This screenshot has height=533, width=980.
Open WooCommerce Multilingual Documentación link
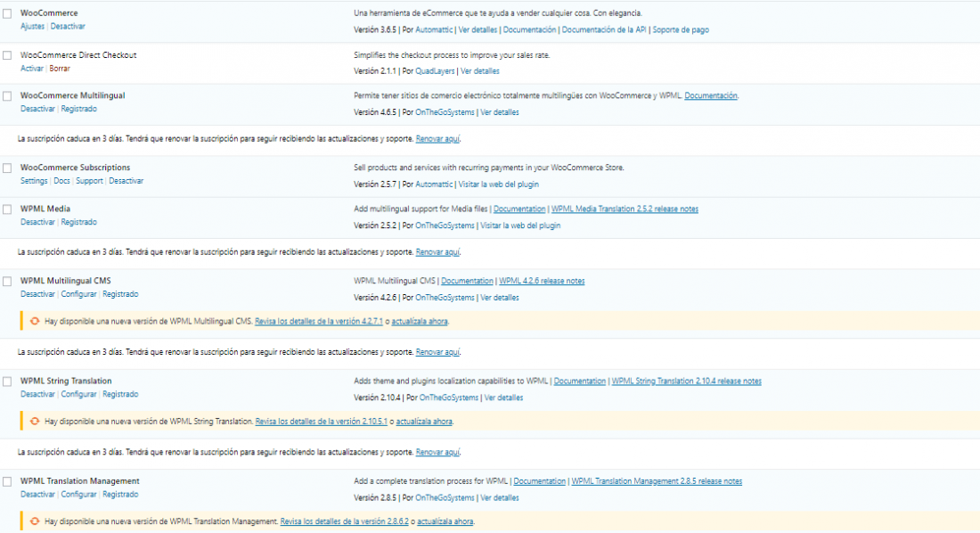click(711, 95)
